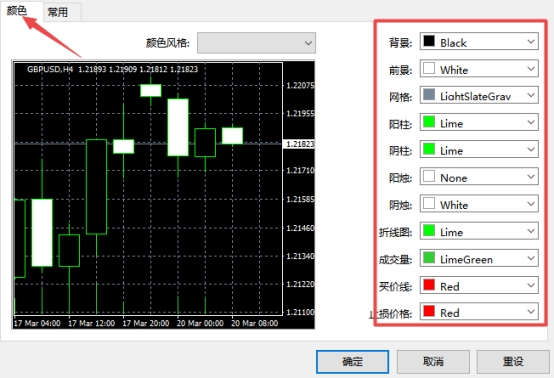Open the 折线图 Lime color dropdown

click(479, 231)
